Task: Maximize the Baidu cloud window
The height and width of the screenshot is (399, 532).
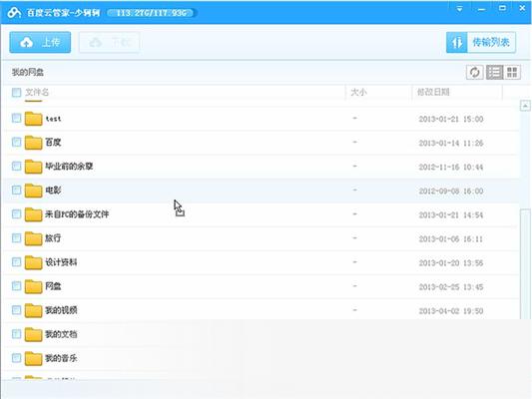Action: (x=502, y=8)
